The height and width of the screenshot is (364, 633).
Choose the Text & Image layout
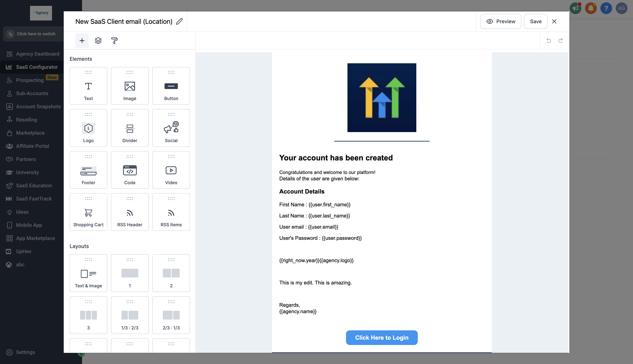88,273
